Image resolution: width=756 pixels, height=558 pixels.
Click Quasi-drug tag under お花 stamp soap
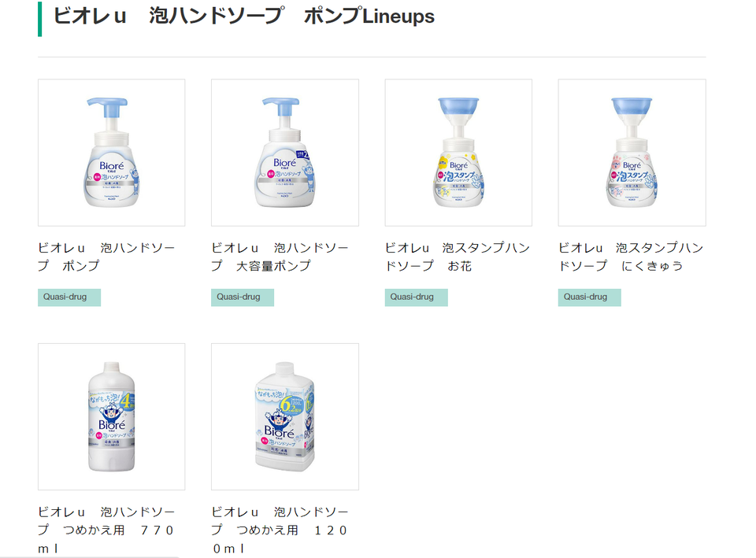[x=416, y=297]
